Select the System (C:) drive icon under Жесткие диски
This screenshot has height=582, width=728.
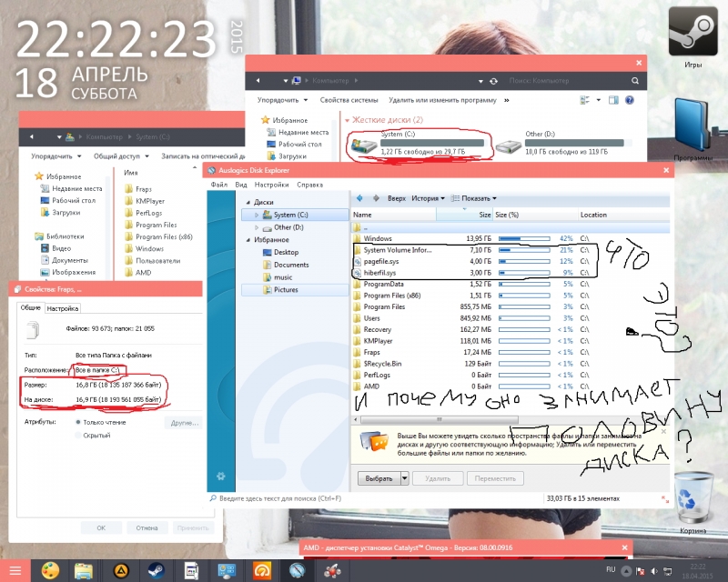[363, 146]
